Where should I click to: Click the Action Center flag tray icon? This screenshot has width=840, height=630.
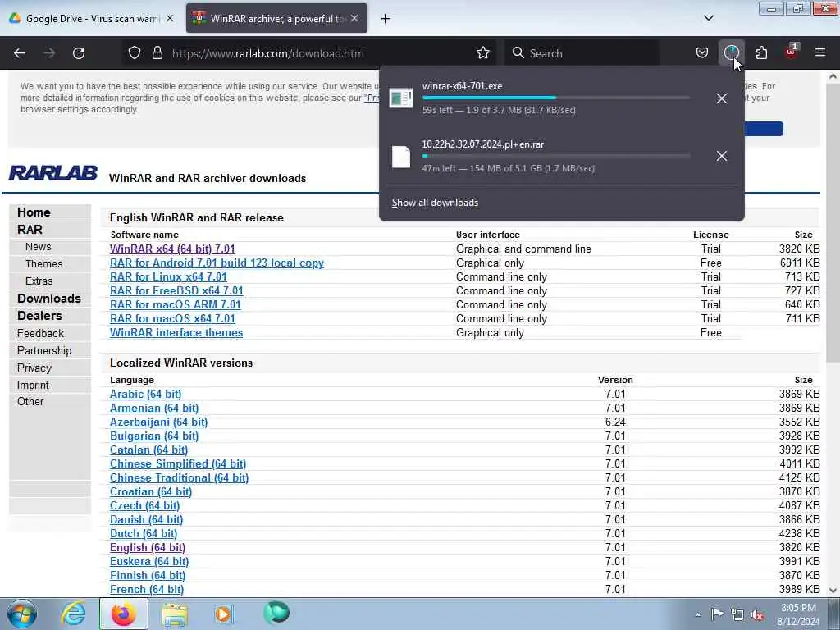pos(716,614)
